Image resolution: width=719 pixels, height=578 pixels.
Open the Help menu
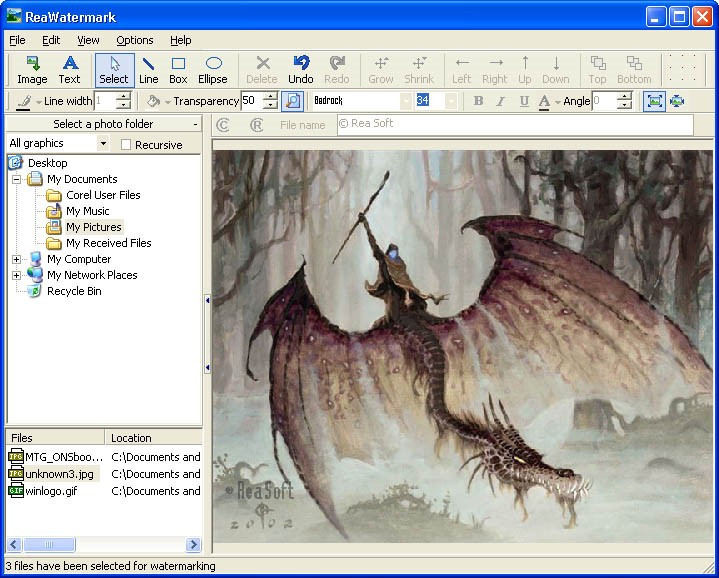[x=181, y=40]
